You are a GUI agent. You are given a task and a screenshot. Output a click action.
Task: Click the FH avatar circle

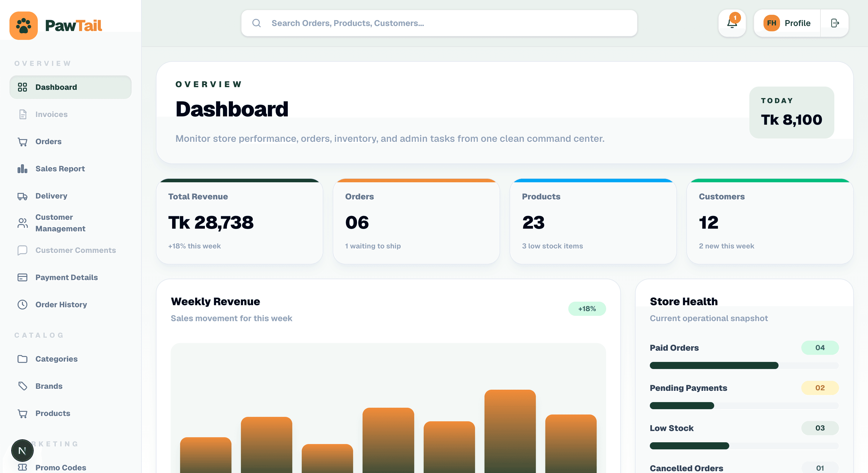[x=772, y=23]
